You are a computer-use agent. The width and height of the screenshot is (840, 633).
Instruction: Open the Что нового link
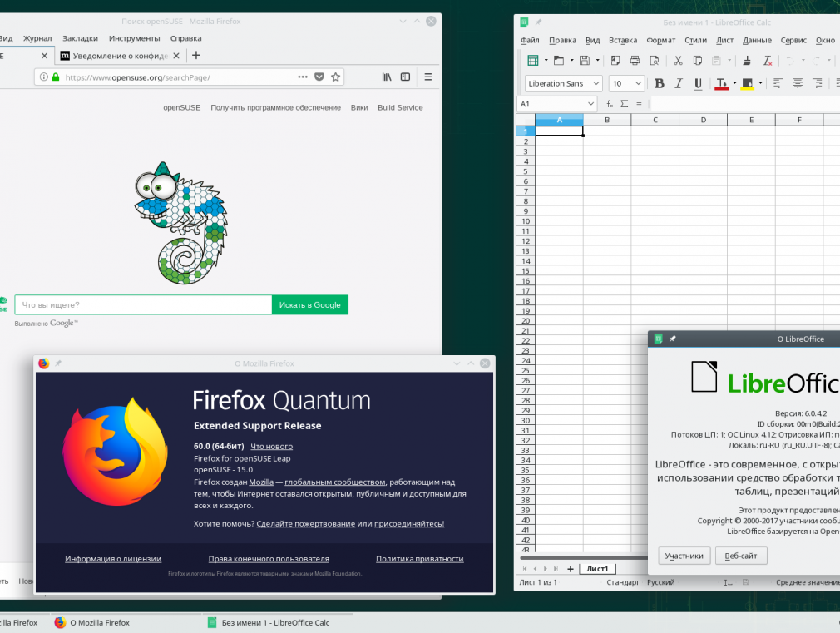click(x=272, y=446)
